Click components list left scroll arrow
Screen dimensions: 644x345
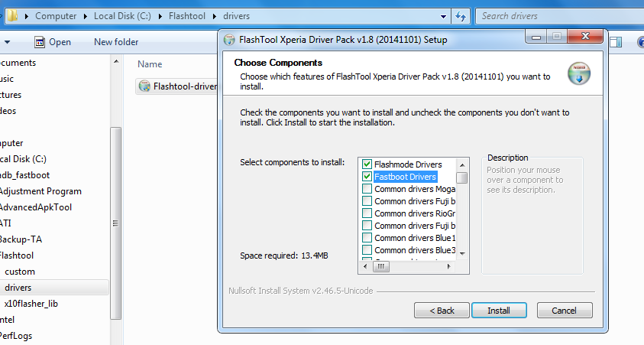(x=365, y=266)
